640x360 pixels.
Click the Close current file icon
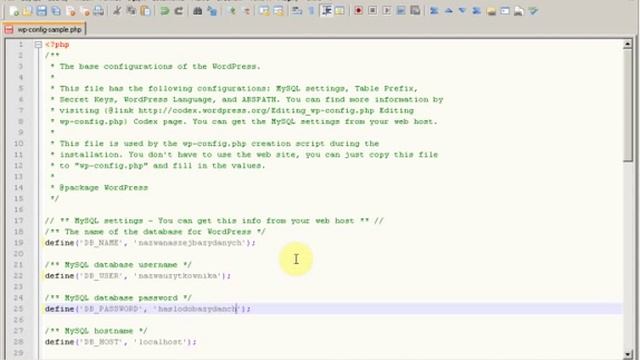pyautogui.click(x=71, y=11)
